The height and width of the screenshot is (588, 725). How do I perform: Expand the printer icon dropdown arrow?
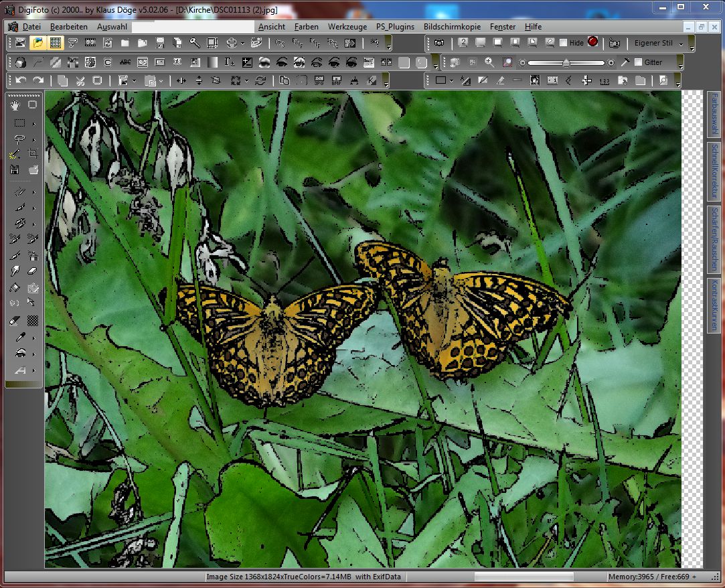click(242, 43)
